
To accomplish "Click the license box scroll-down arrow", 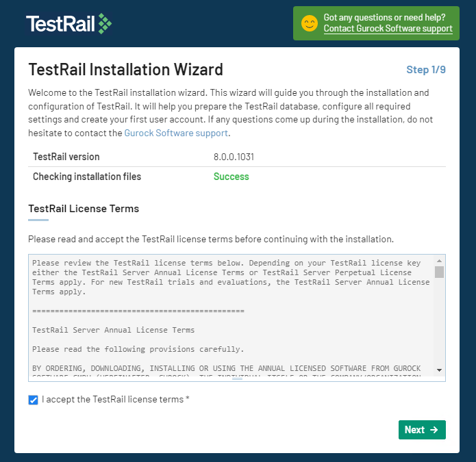I will click(x=439, y=370).
